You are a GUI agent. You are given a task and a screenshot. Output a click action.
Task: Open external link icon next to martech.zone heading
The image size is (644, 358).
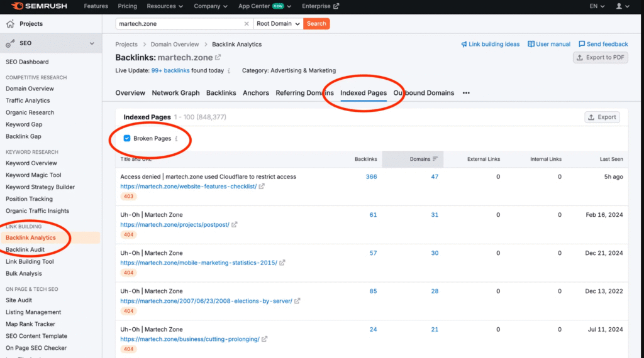(218, 57)
